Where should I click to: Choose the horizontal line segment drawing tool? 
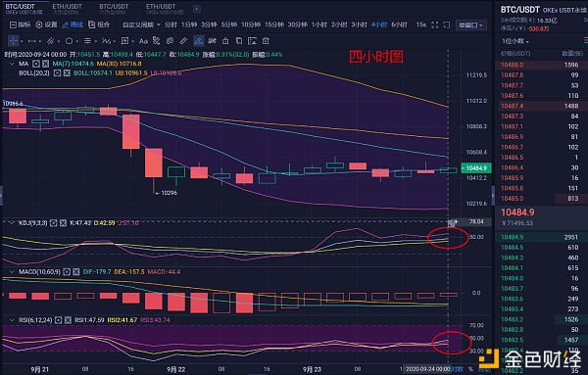[32, 41]
